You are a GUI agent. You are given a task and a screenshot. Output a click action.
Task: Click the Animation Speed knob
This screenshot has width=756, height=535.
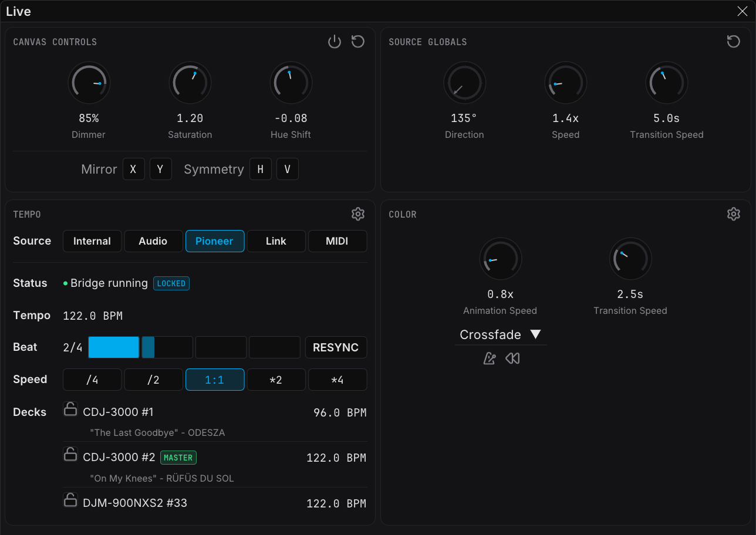(501, 259)
